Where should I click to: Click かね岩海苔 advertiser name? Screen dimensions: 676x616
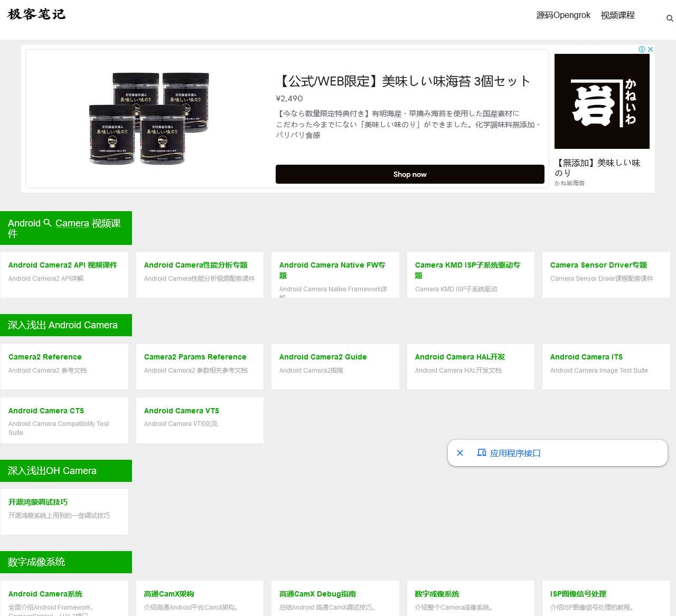tap(569, 183)
